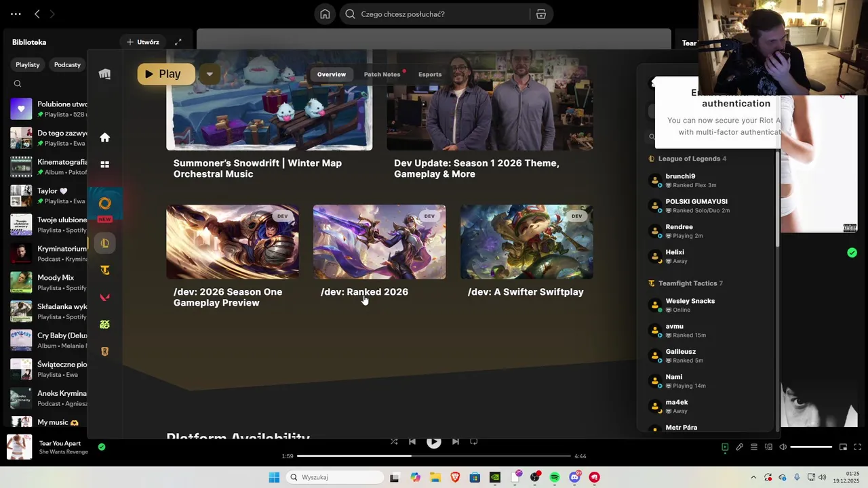Click Spotify home icon in top bar
868x488 pixels.
[325, 14]
